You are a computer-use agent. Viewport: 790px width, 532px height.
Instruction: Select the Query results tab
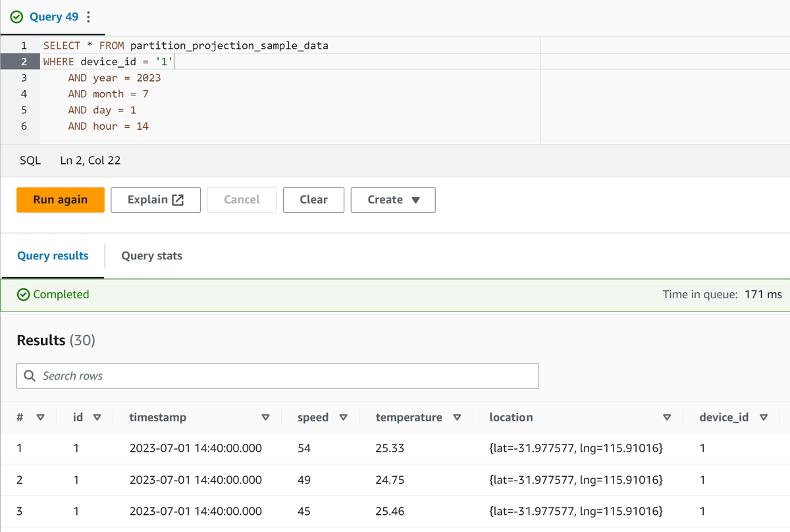pyautogui.click(x=53, y=256)
